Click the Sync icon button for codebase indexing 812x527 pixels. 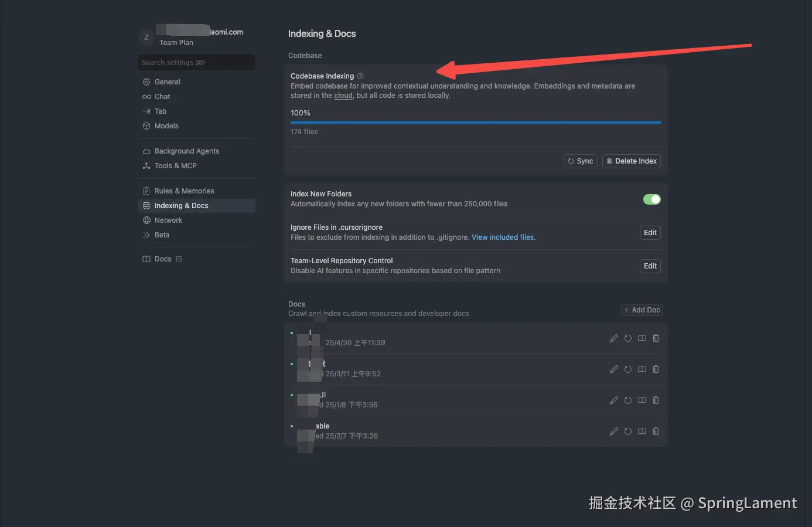(580, 161)
